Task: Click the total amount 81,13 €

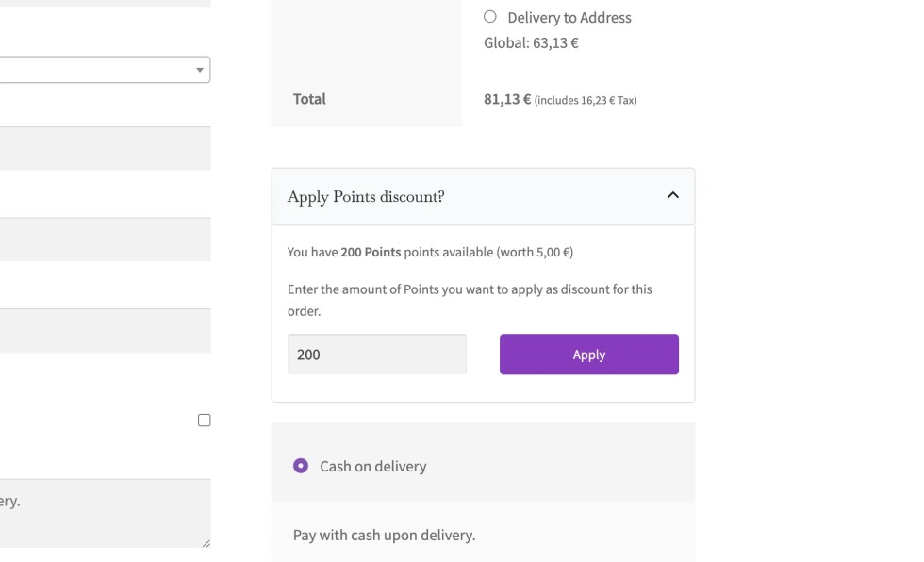Action: pos(507,99)
